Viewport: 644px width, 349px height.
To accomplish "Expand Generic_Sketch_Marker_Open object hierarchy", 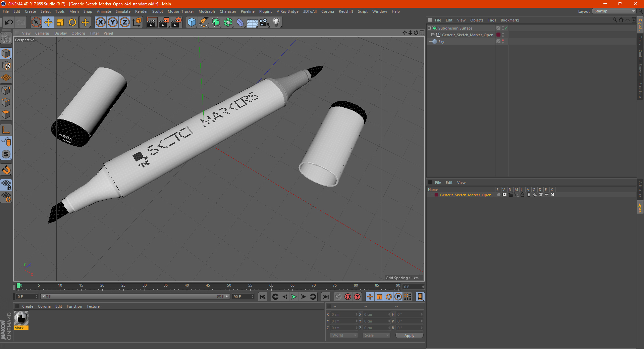I will [x=433, y=35].
